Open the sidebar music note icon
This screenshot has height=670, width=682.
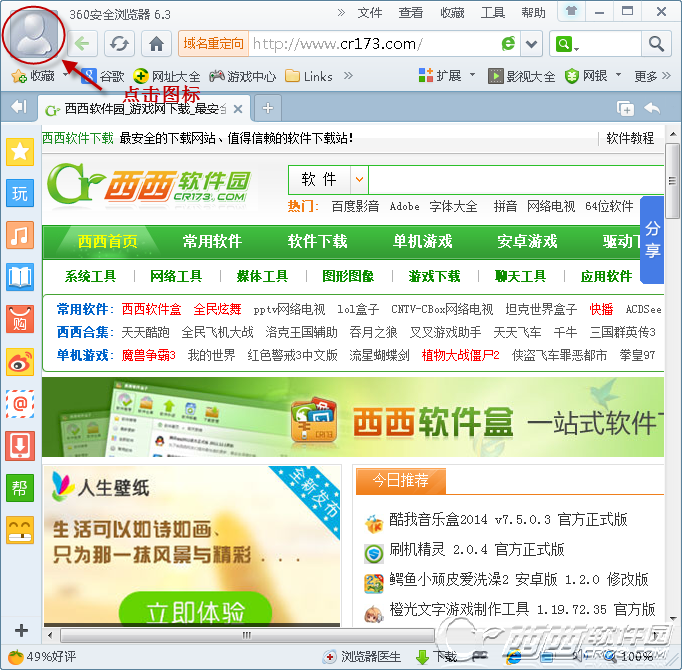pyautogui.click(x=20, y=235)
